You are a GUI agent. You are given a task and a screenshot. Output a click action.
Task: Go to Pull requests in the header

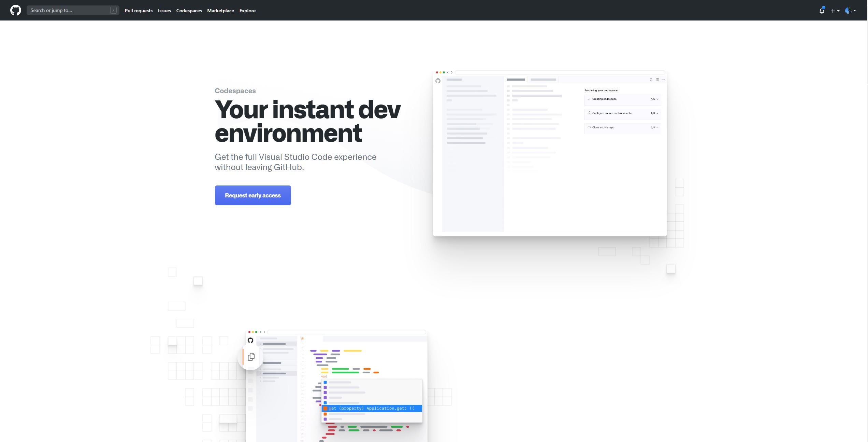point(139,11)
